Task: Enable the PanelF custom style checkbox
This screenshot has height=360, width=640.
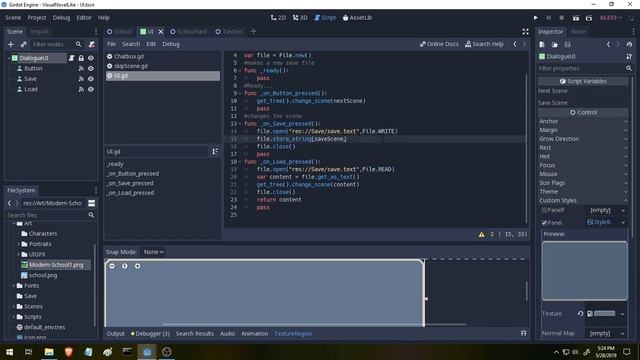Action: coord(544,210)
